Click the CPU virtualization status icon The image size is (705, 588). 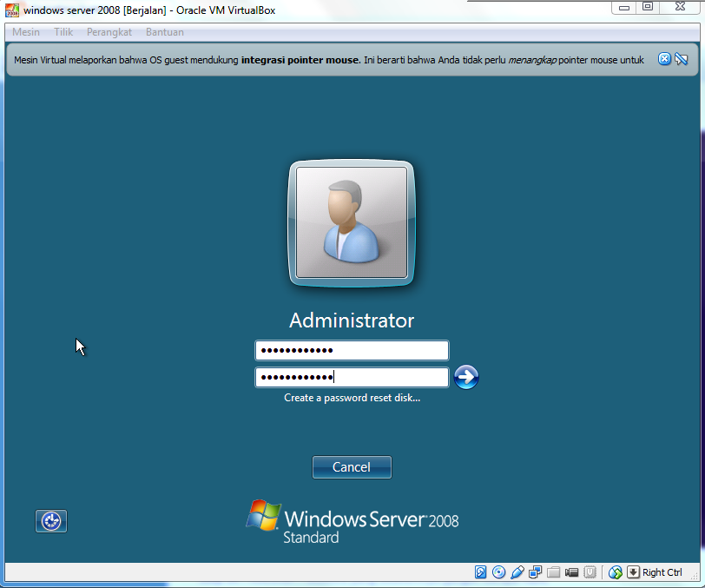(x=590, y=572)
